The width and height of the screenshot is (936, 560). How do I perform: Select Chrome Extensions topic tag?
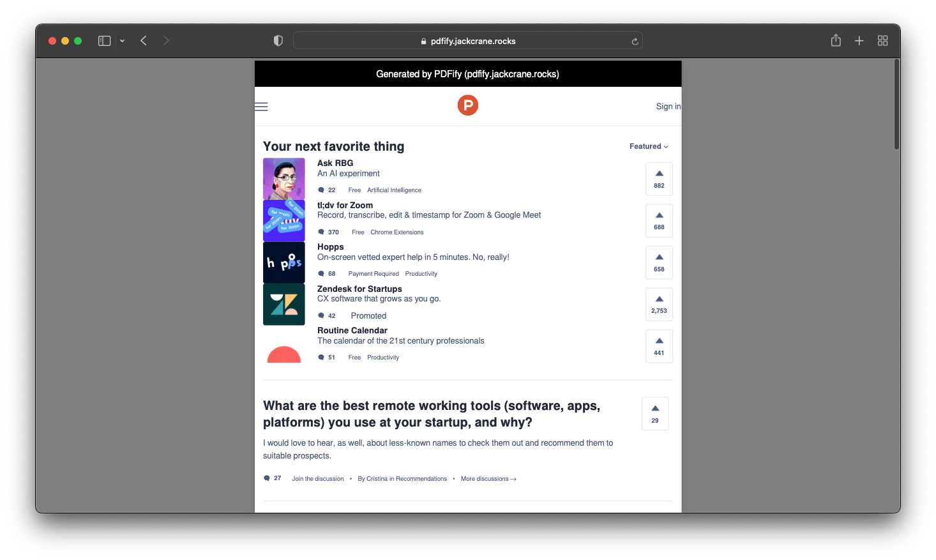coord(397,232)
